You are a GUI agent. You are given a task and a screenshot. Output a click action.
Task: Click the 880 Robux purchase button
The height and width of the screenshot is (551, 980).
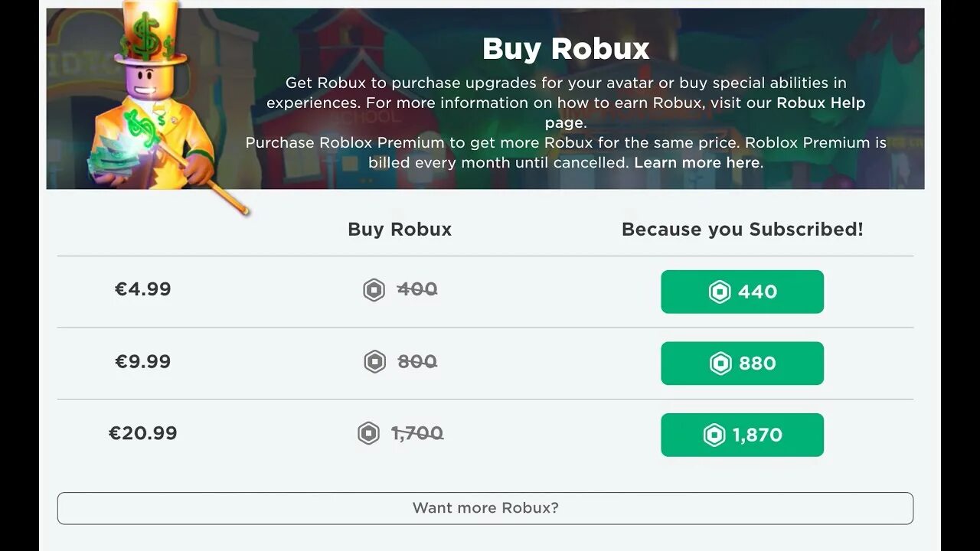[x=742, y=364]
